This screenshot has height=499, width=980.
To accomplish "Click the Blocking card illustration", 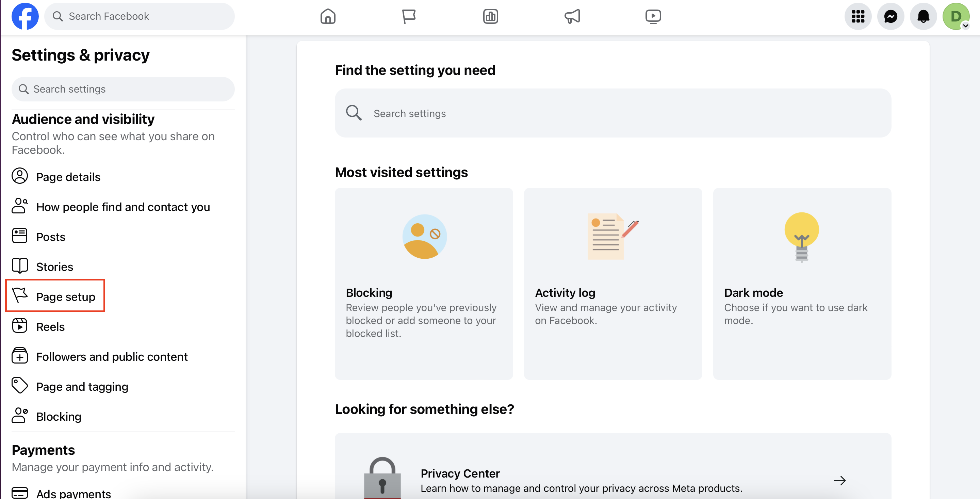I will 425,236.
